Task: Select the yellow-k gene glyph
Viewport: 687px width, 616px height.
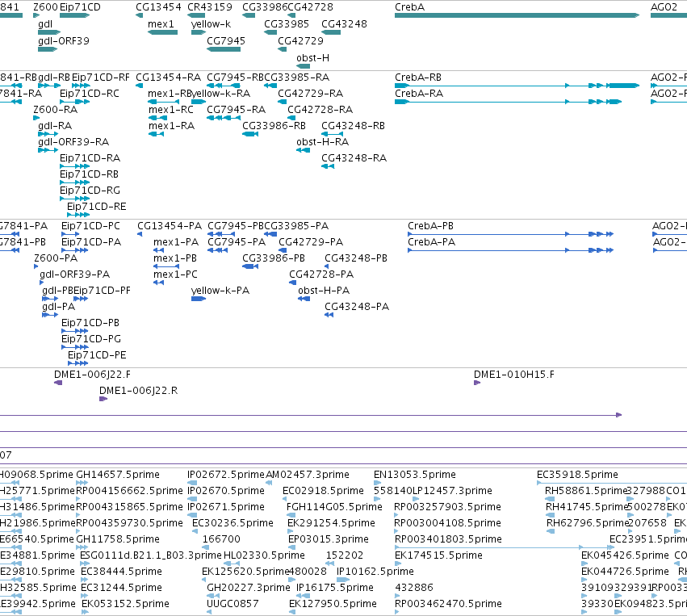Action: pos(199,32)
